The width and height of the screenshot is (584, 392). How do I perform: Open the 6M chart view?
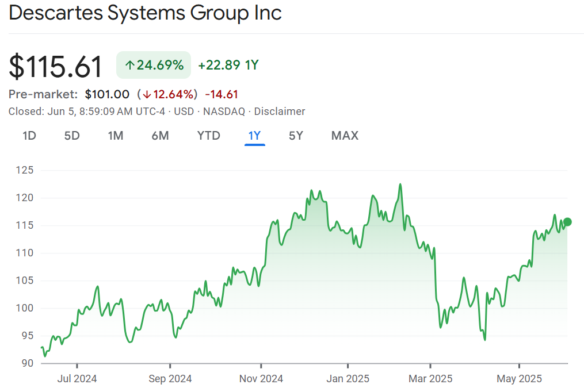pos(160,136)
